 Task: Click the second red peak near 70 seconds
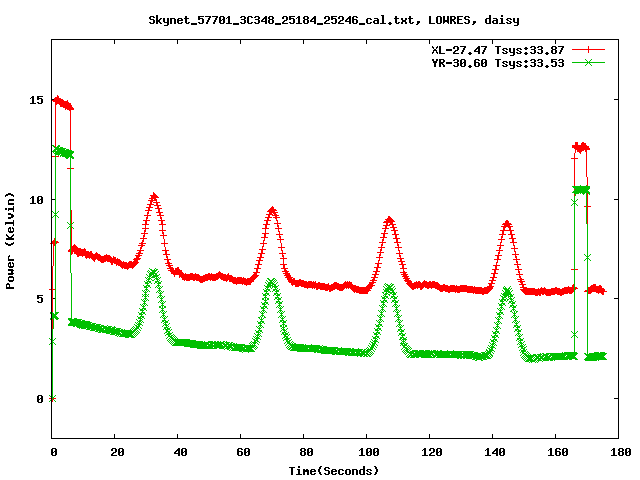(272, 211)
